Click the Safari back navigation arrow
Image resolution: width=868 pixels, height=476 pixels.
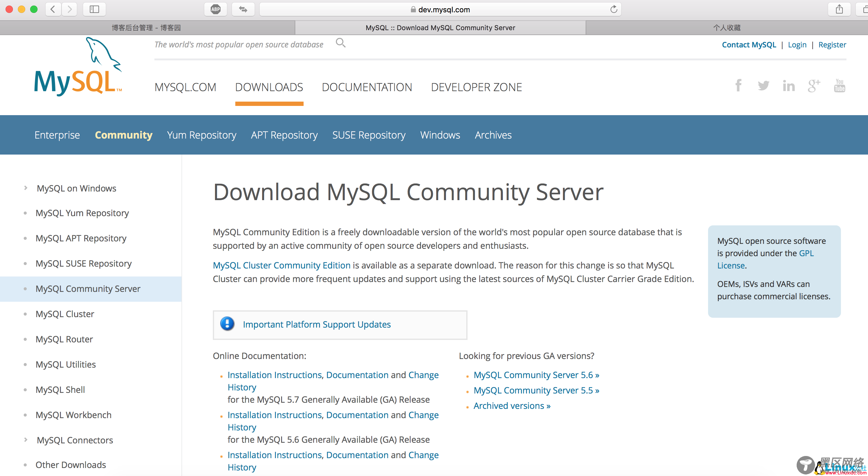click(x=53, y=9)
